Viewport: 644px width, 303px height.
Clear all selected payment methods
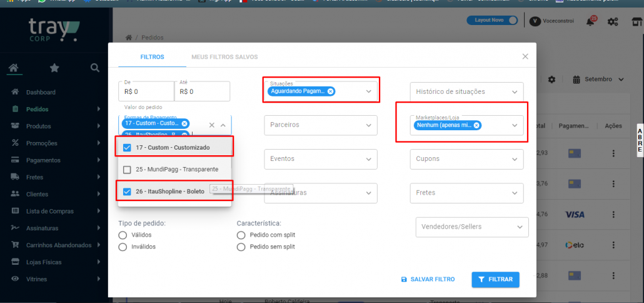coord(211,125)
